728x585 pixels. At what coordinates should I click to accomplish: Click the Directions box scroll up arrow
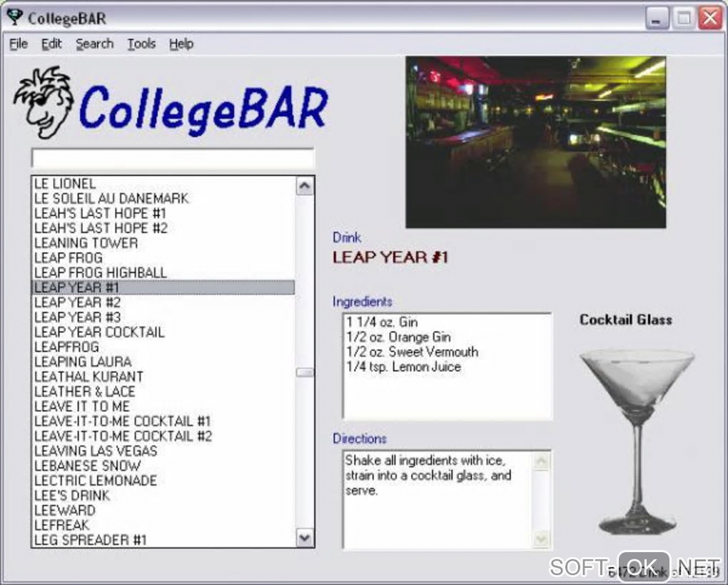[541, 461]
